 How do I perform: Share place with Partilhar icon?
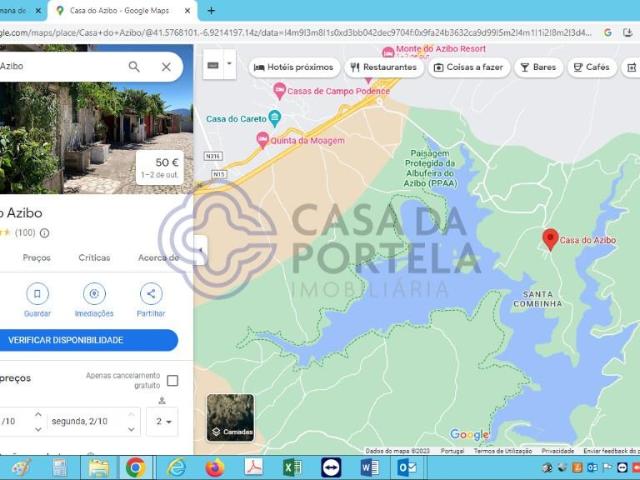pyautogui.click(x=151, y=294)
